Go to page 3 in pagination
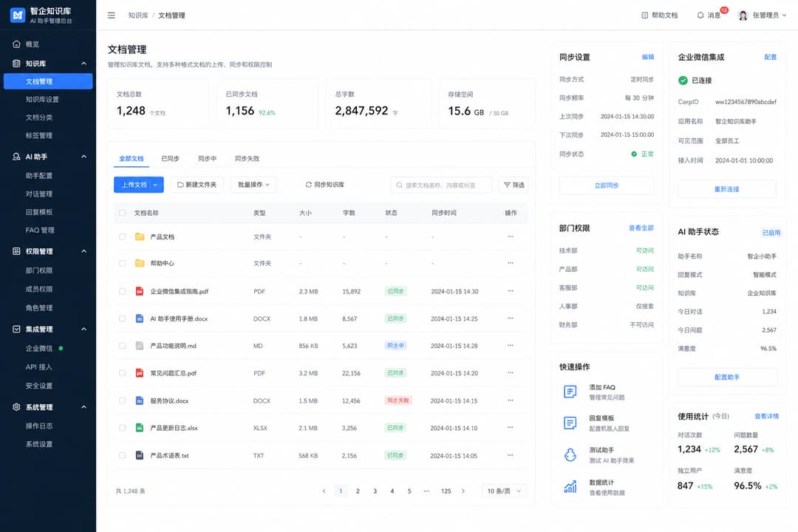Image resolution: width=798 pixels, height=532 pixels. coord(375,491)
